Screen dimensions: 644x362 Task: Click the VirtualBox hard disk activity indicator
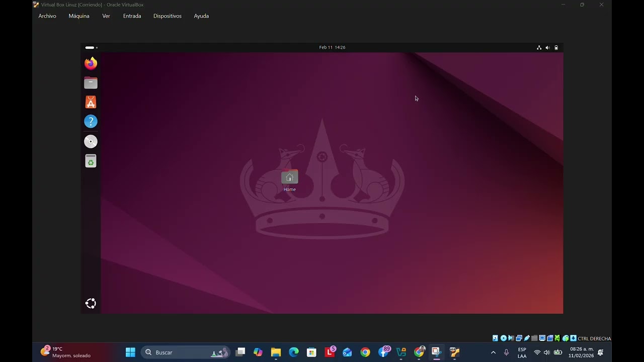(495, 338)
